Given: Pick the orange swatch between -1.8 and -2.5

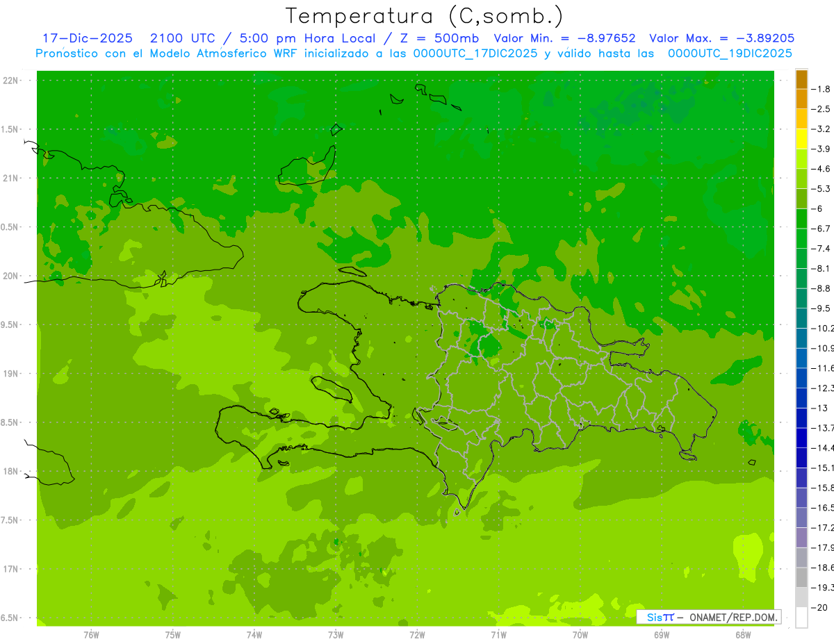Looking at the screenshot, I should pos(801,99).
